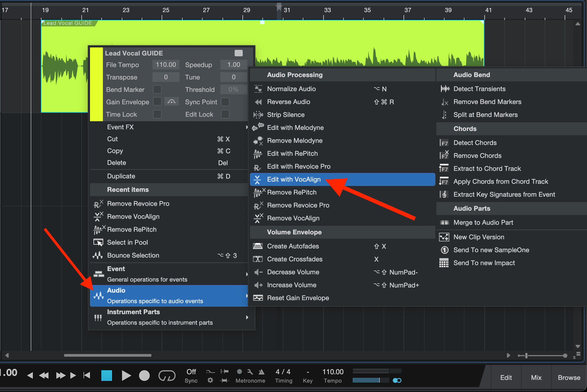Select Edit with VocAlign

294,179
